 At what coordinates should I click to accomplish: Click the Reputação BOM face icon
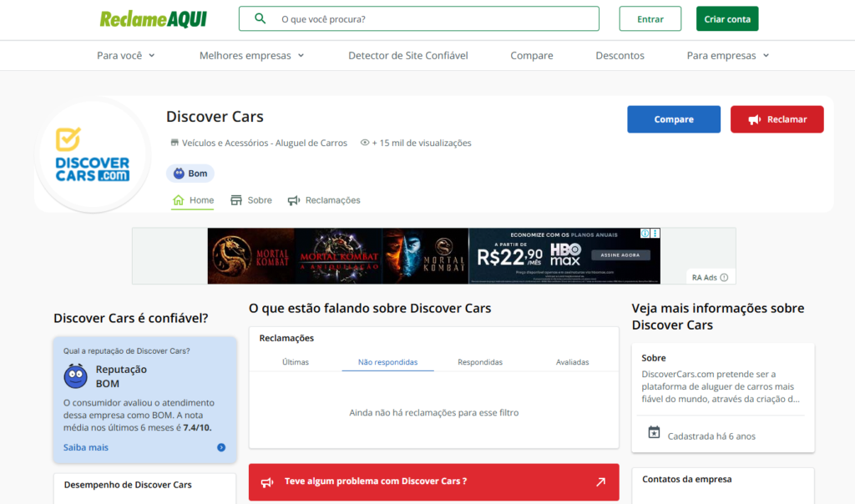point(75,376)
